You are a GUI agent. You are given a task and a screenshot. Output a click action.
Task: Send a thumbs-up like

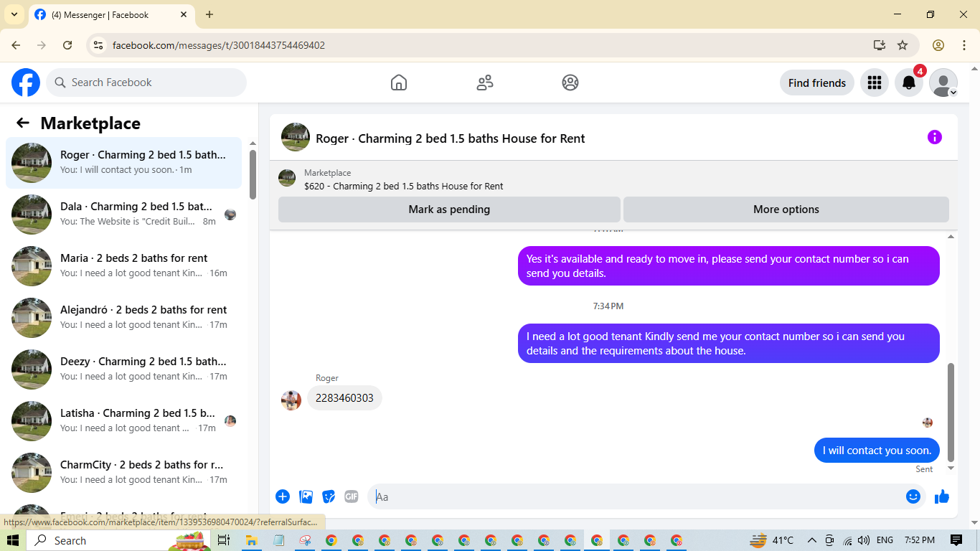click(x=942, y=496)
